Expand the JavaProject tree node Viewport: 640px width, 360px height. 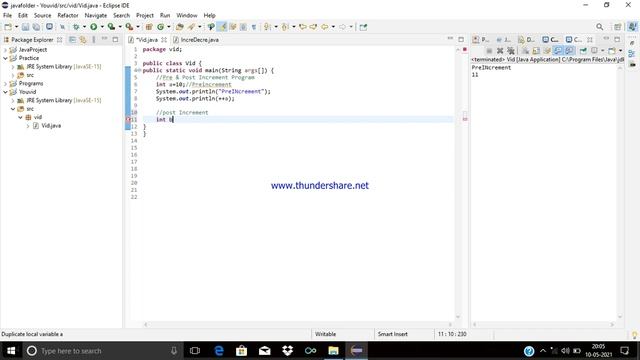[x=5, y=49]
